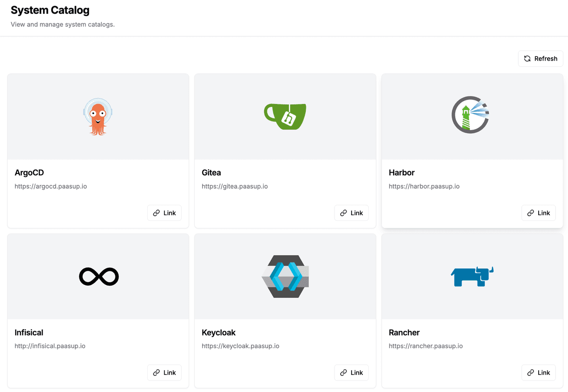Open the Link for Infisical
The width and height of the screenshot is (568, 392).
(x=164, y=373)
